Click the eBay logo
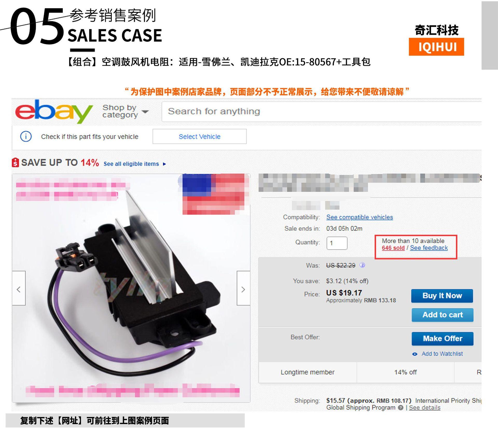The width and height of the screenshot is (498, 448). tap(54, 112)
